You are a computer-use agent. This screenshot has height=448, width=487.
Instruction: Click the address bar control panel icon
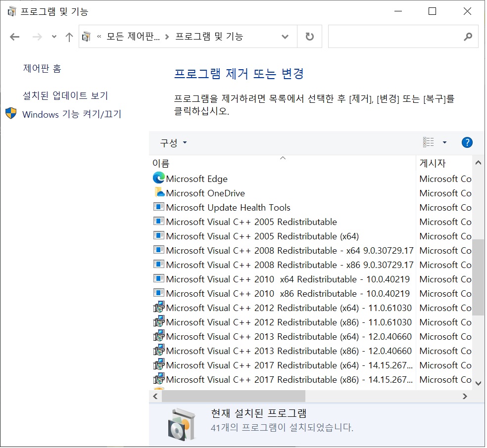(x=86, y=37)
